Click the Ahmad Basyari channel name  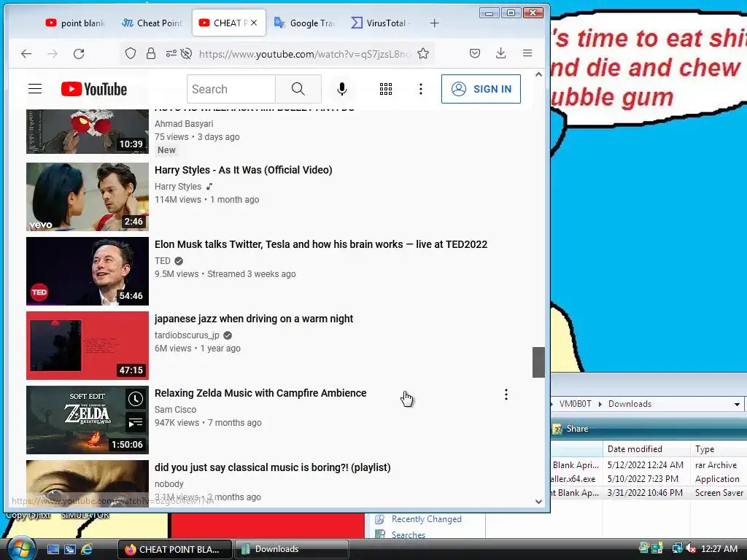coord(183,124)
